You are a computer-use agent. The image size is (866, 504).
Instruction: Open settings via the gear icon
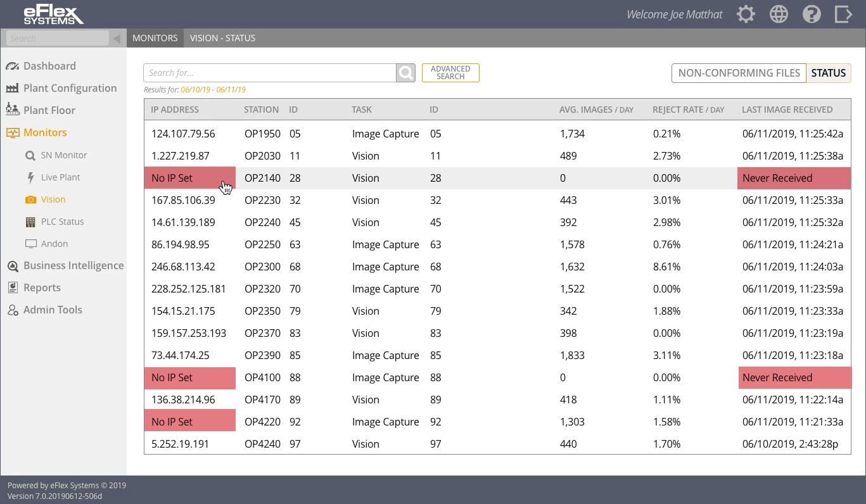click(746, 13)
